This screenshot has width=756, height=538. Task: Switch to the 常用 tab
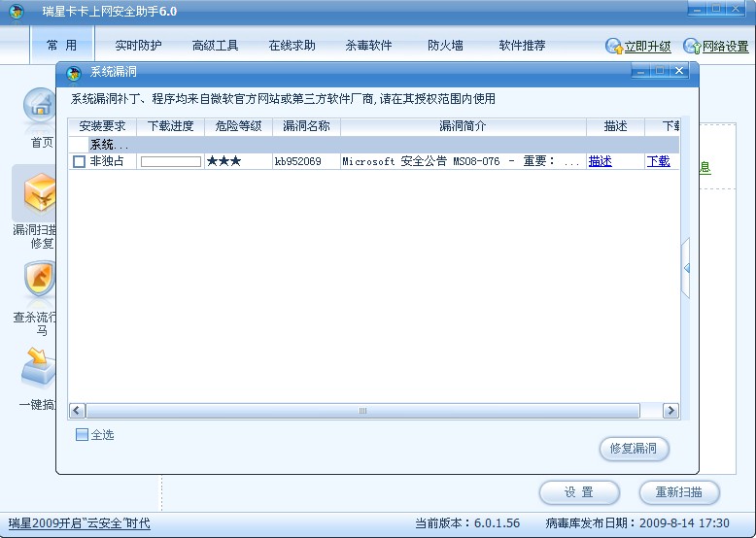tap(62, 46)
